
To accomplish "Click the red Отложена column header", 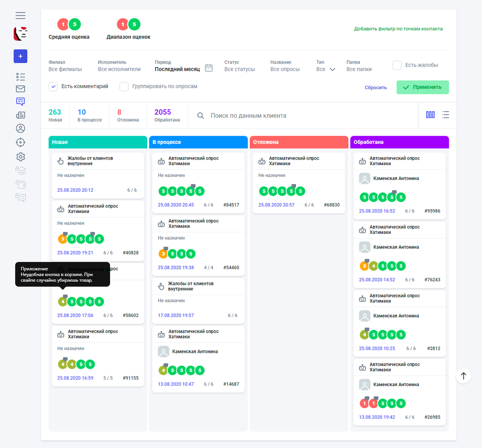I will (x=299, y=142).
